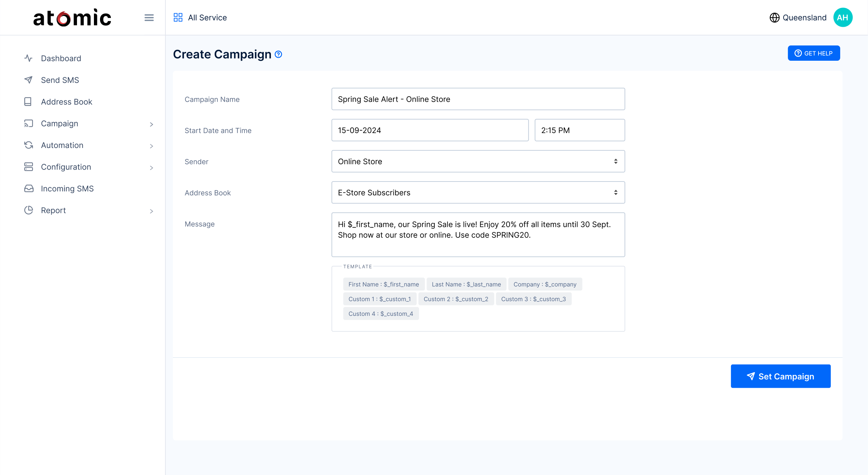Screen dimensions: 868x475
Task: Open the All Service grid icon
Action: coord(178,18)
